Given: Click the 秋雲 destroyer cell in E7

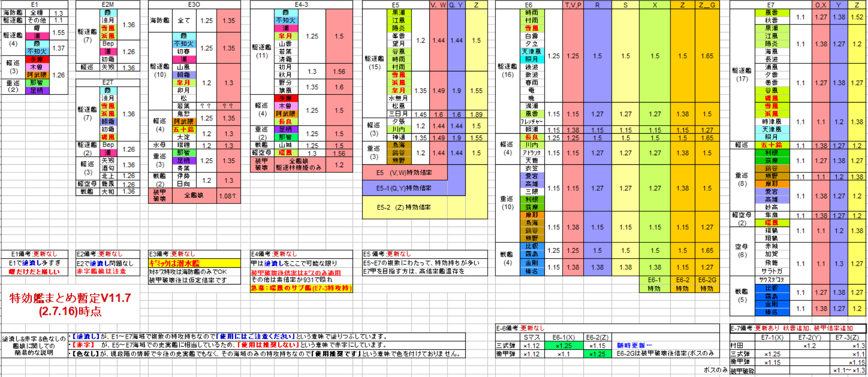Looking at the screenshot, I should click(771, 21).
